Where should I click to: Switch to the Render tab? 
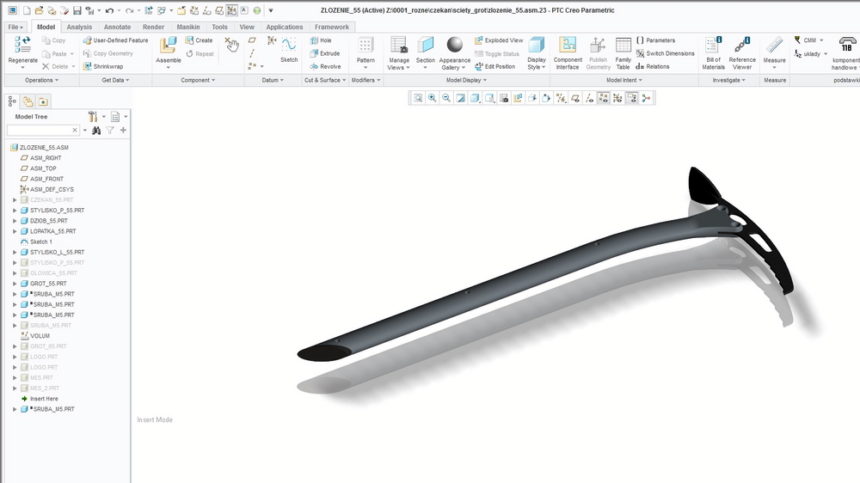[154, 27]
